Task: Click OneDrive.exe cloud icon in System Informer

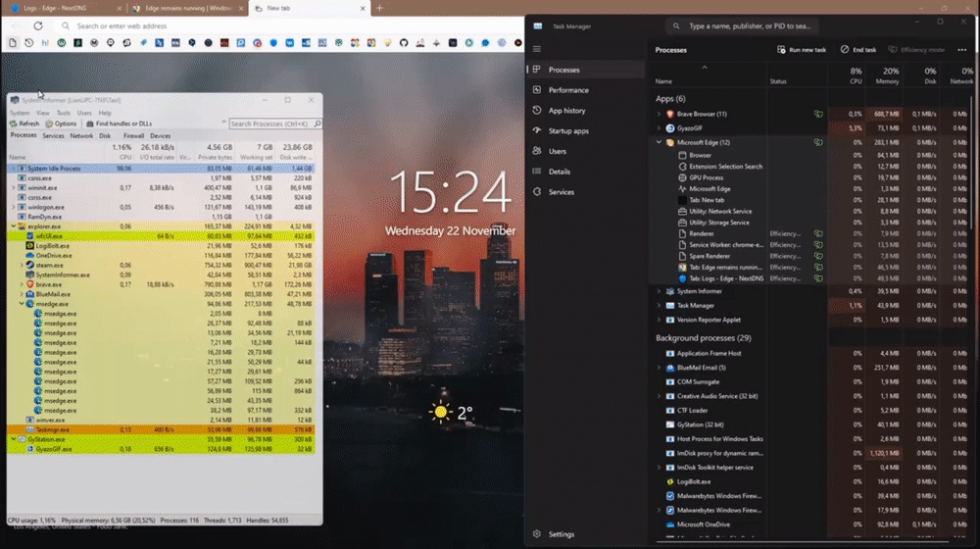Action: (30, 256)
